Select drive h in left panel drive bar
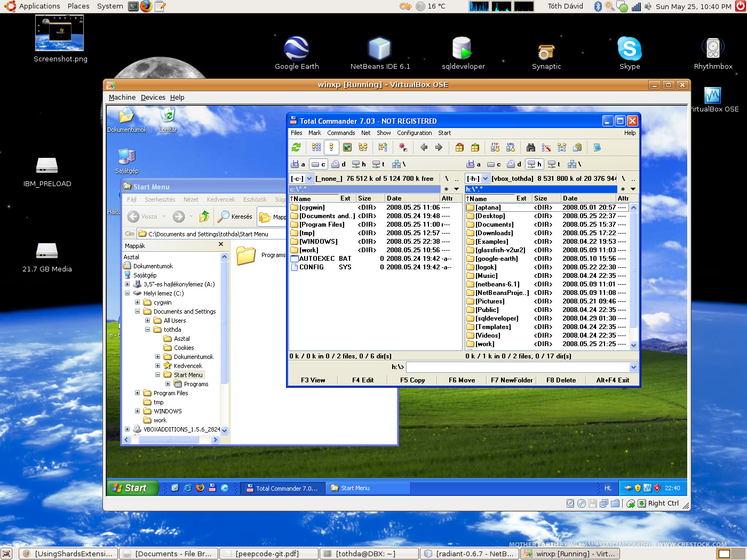Screen dimensions: 747x560 tap(359, 164)
